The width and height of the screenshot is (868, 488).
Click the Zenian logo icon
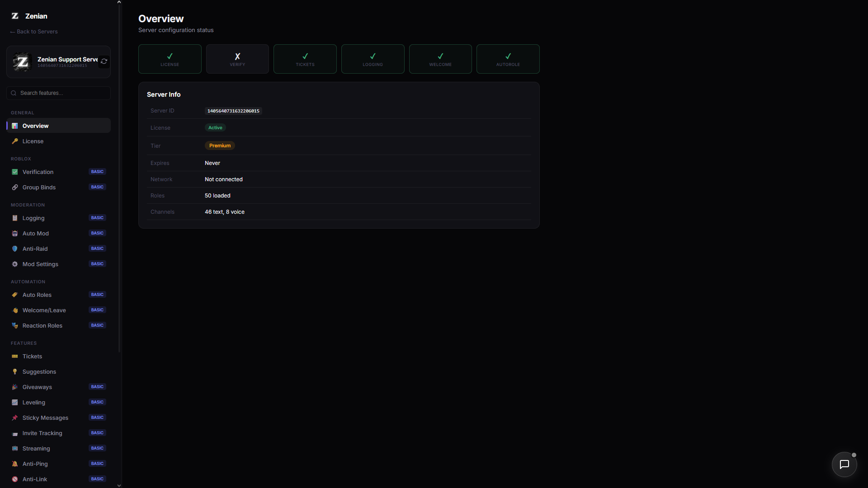[15, 16]
